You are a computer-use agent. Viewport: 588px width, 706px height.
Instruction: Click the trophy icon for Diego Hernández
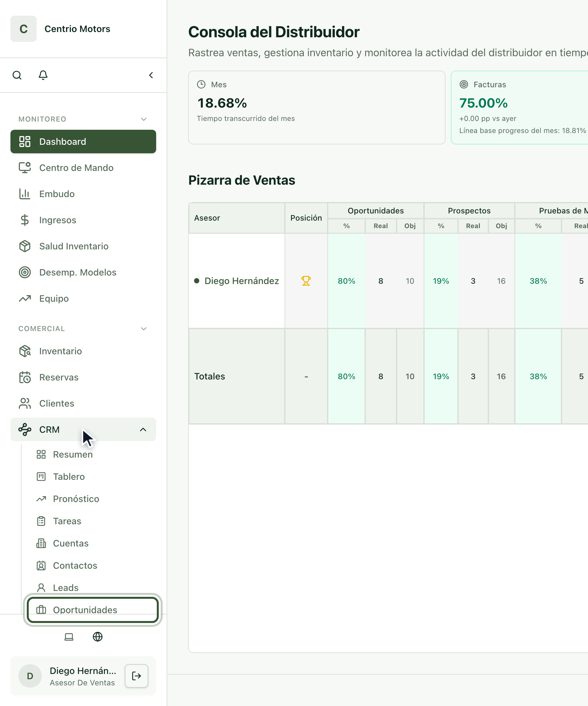click(x=306, y=281)
